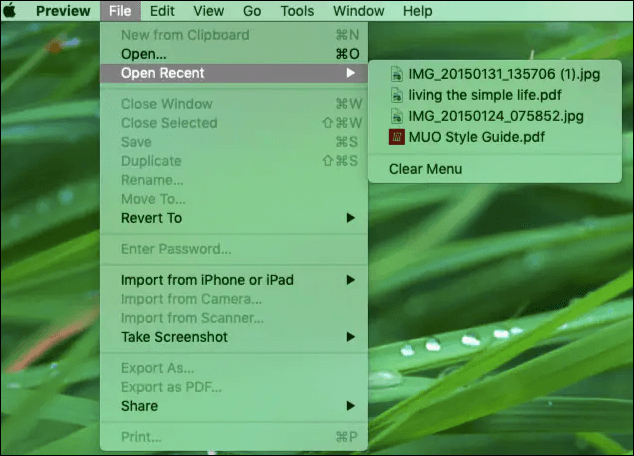The height and width of the screenshot is (456, 634).
Task: Open the Tools menu in menu bar
Action: pyautogui.click(x=297, y=11)
